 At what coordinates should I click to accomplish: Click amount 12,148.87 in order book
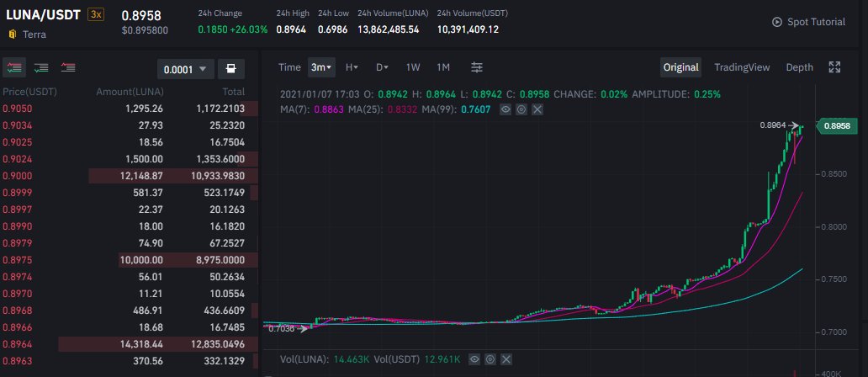141,176
